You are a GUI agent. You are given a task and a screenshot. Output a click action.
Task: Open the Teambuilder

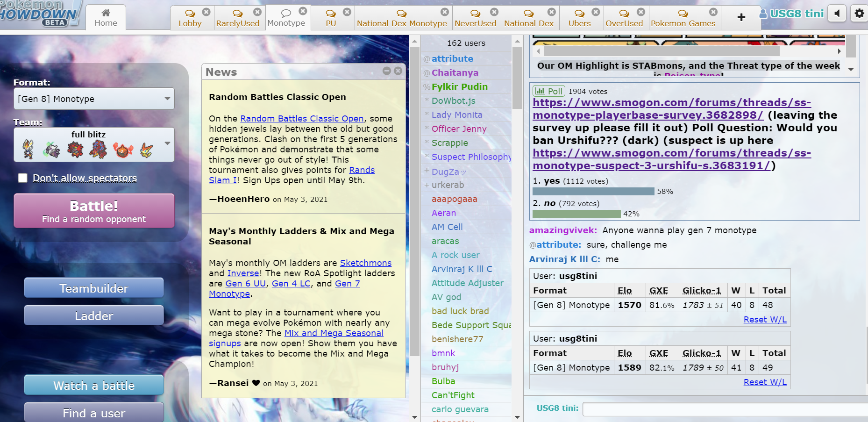coord(94,288)
